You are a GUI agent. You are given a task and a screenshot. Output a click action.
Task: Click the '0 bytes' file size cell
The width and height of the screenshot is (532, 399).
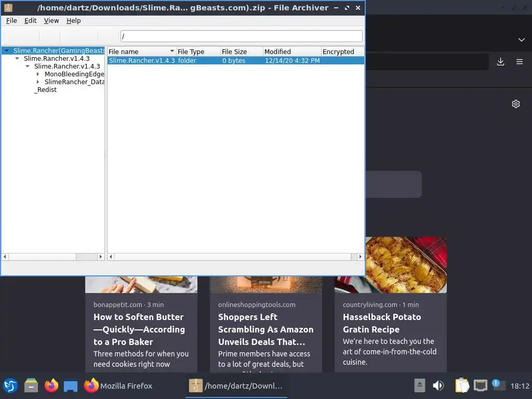tap(234, 60)
